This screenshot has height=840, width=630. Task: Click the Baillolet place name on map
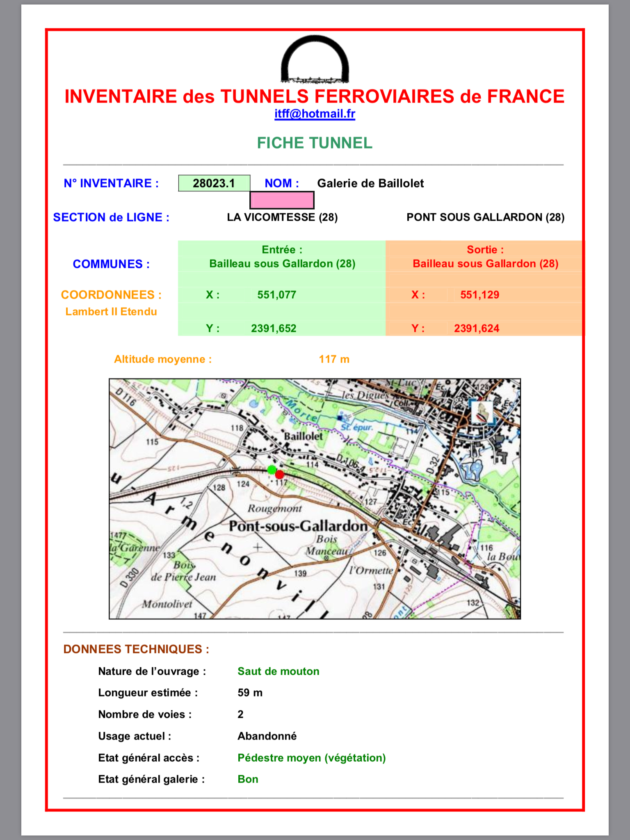tap(303, 436)
